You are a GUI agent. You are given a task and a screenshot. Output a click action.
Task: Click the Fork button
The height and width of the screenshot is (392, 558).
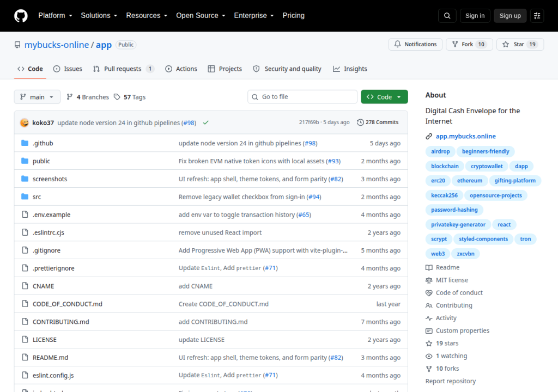tap(469, 44)
